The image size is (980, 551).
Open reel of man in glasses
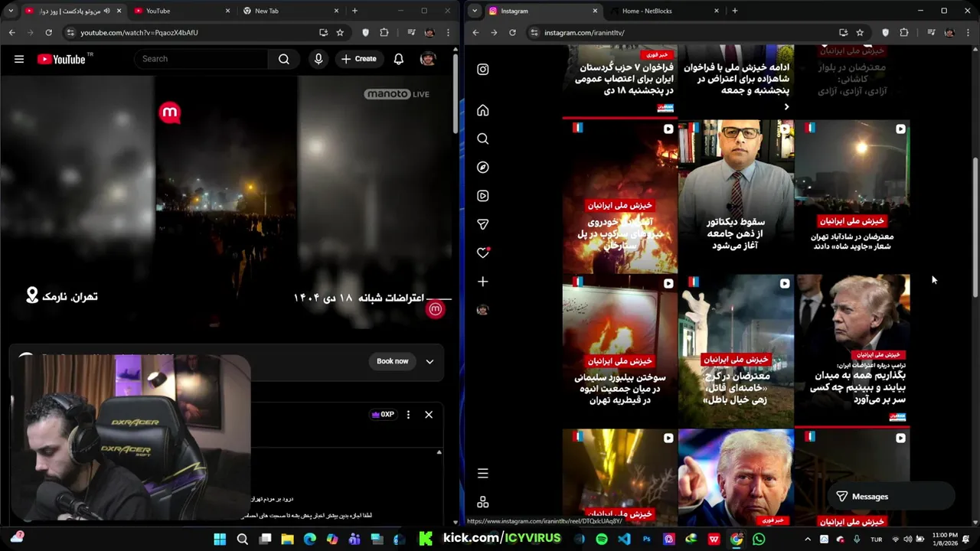click(x=736, y=197)
